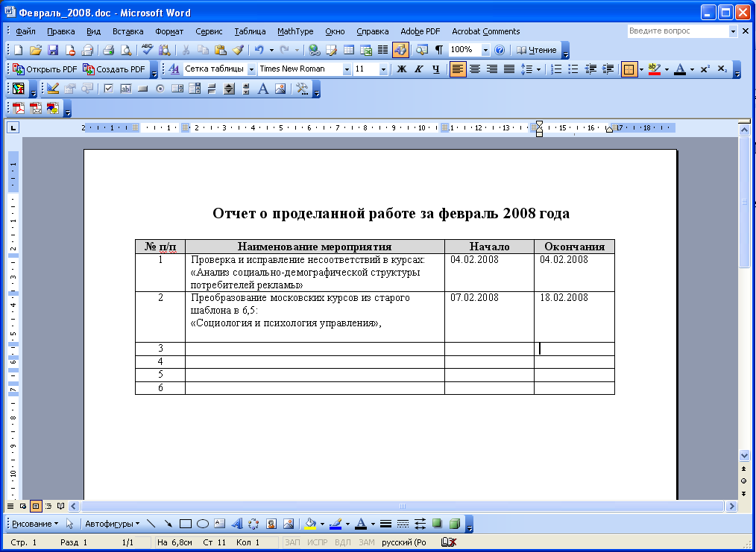Screen dimensions: 756x552
Task: Click language indicator русский in status bar
Action: [404, 542]
